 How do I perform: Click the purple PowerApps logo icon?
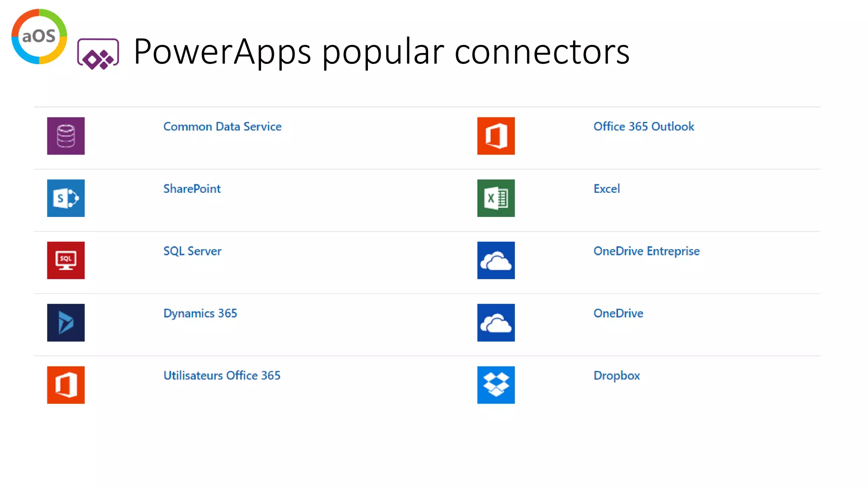[98, 54]
